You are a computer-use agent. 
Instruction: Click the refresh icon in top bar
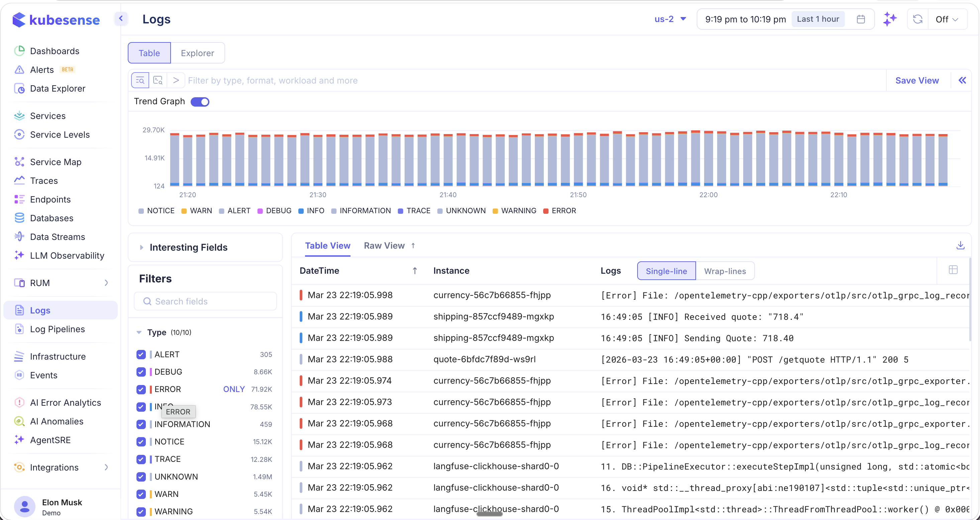click(x=917, y=19)
